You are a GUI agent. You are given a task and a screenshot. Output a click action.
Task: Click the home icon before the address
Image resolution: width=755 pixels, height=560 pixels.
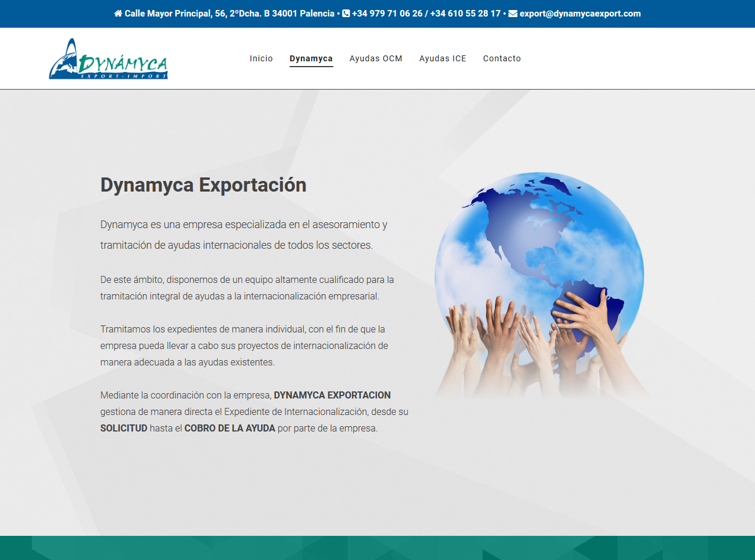point(118,14)
